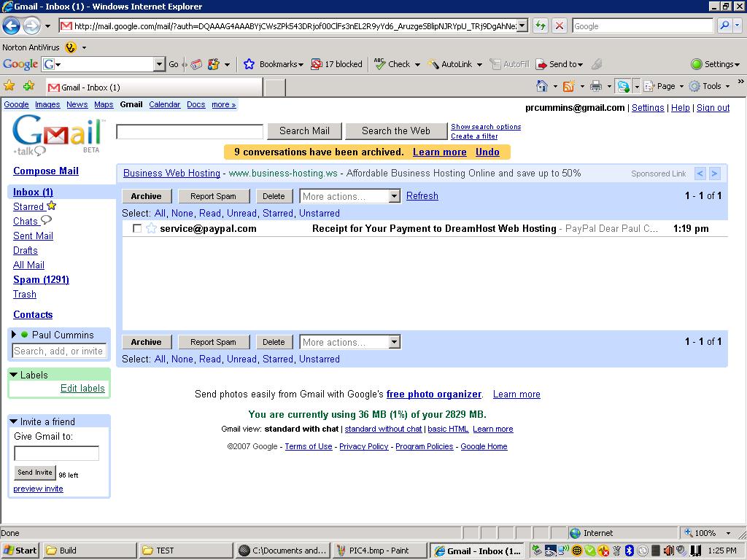
Task: Click the Delete button below the message list
Action: click(x=274, y=342)
